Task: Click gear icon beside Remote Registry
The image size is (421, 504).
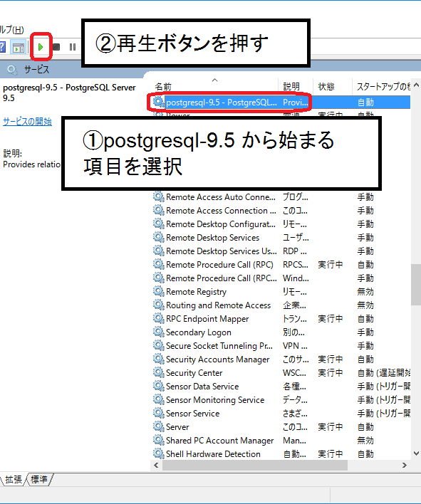Action: click(x=158, y=291)
